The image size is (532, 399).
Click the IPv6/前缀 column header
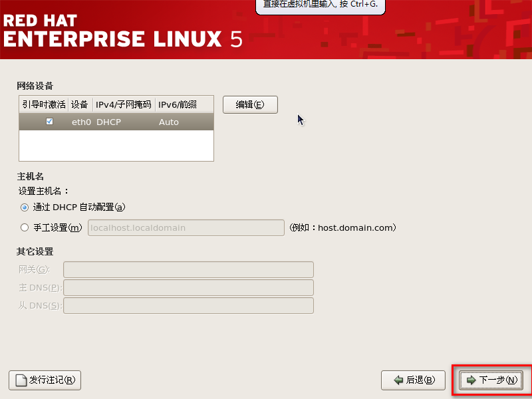(x=184, y=104)
